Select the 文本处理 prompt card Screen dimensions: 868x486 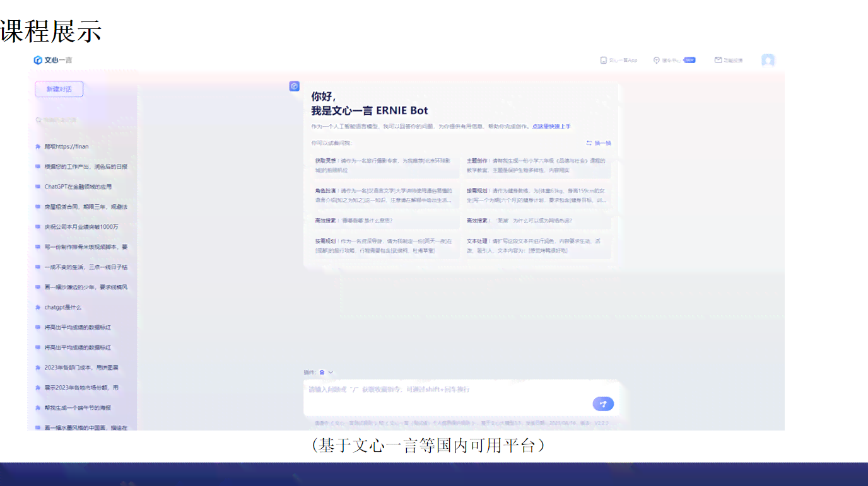[x=537, y=246]
